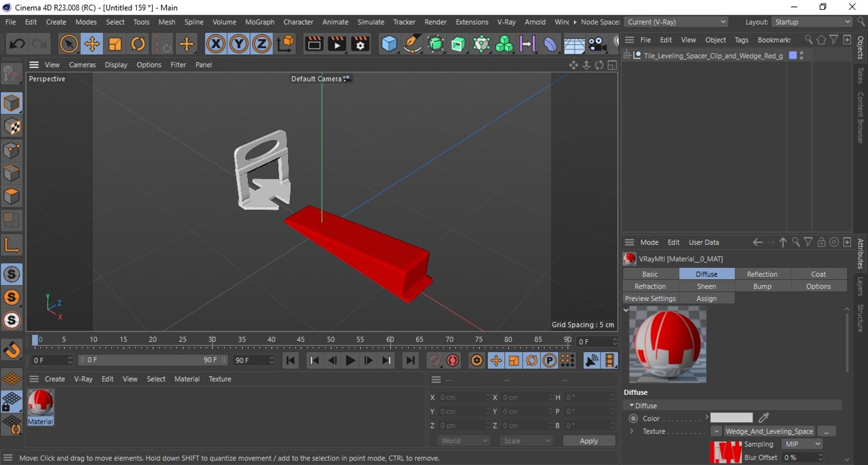868x465 pixels.
Task: Open the deformer Bend icon
Action: (550, 44)
